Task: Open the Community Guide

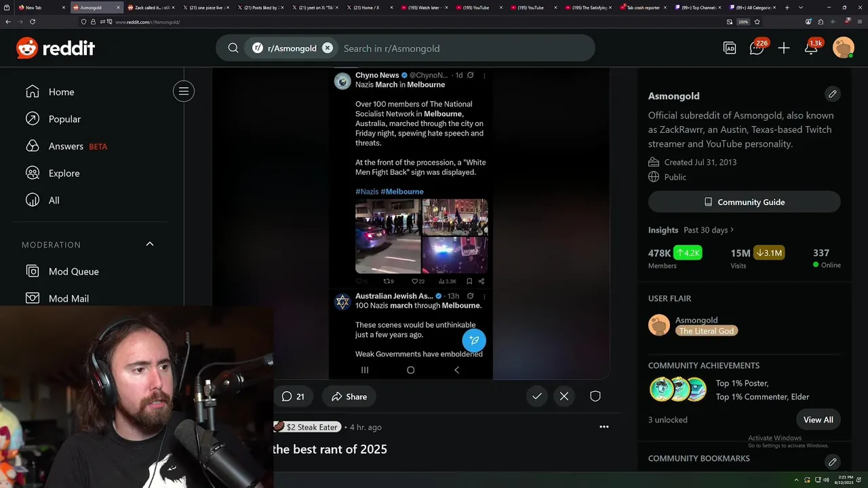Action: click(745, 202)
